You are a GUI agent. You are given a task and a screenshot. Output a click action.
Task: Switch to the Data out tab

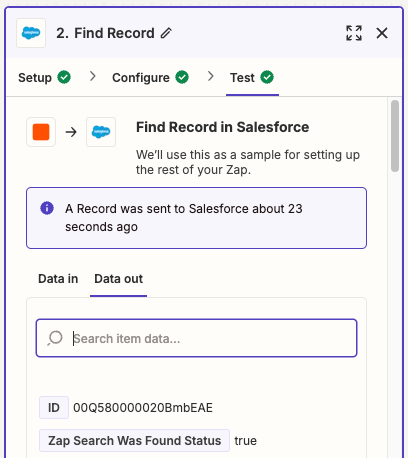[119, 279]
